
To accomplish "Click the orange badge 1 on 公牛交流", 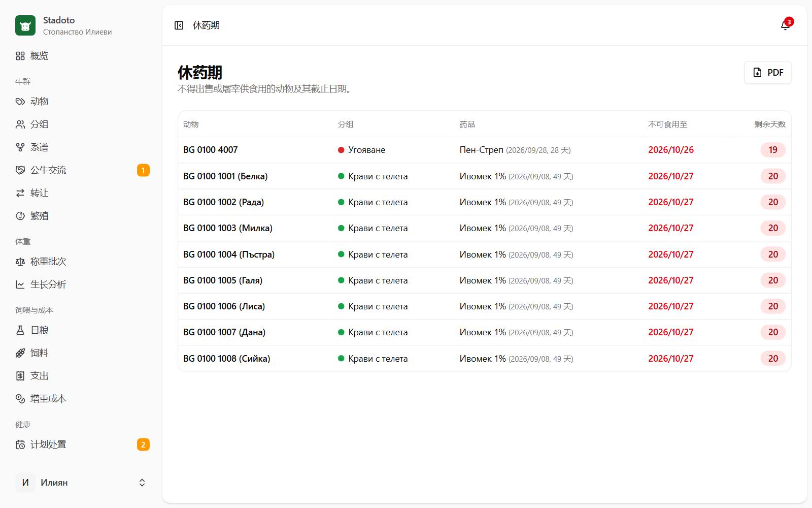I will [x=143, y=170].
